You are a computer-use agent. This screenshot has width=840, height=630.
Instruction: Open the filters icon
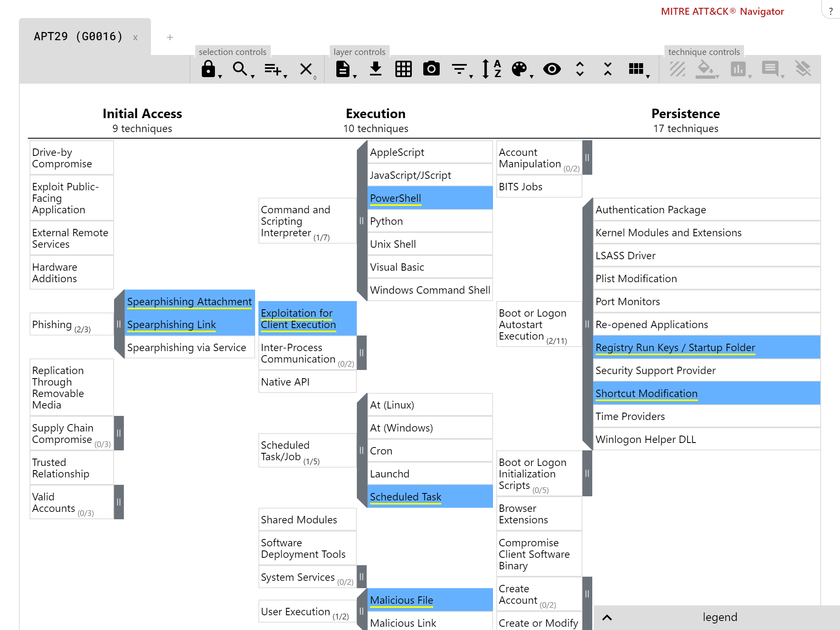point(459,69)
